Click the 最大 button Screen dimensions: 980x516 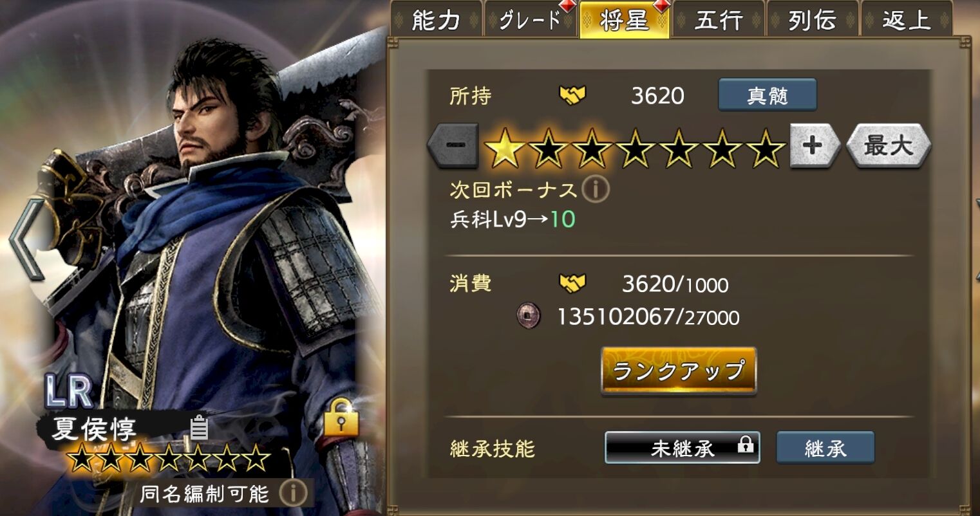[889, 145]
